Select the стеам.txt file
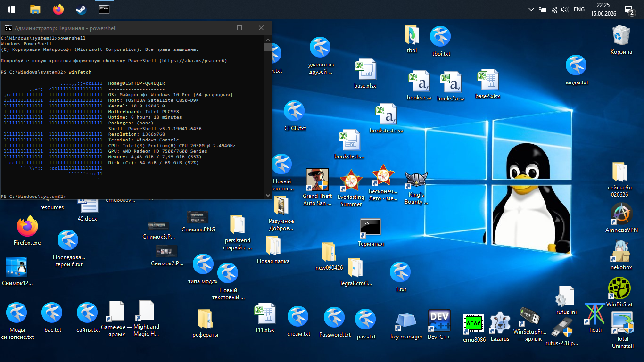 298,321
